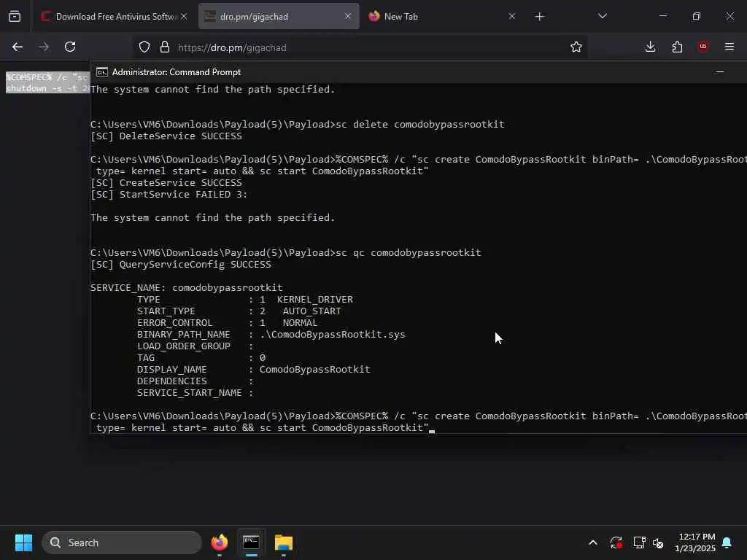
Task: Close the New Tab tab
Action: tap(511, 16)
